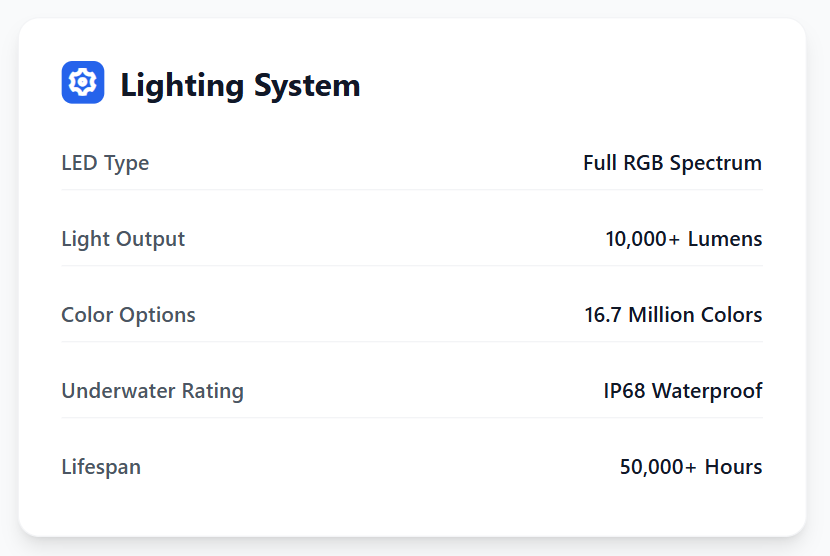Click the IP68 Waterproof value
830x556 pixels.
pos(682,391)
